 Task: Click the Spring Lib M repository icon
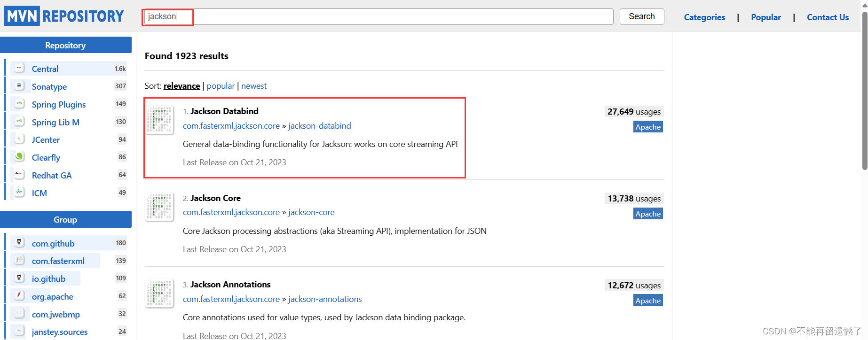pos(19,122)
